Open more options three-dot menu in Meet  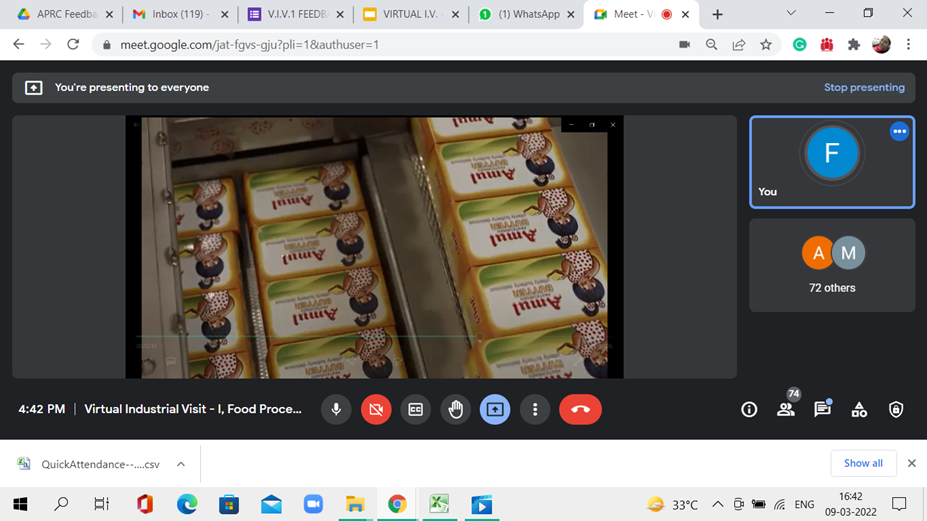[535, 409]
